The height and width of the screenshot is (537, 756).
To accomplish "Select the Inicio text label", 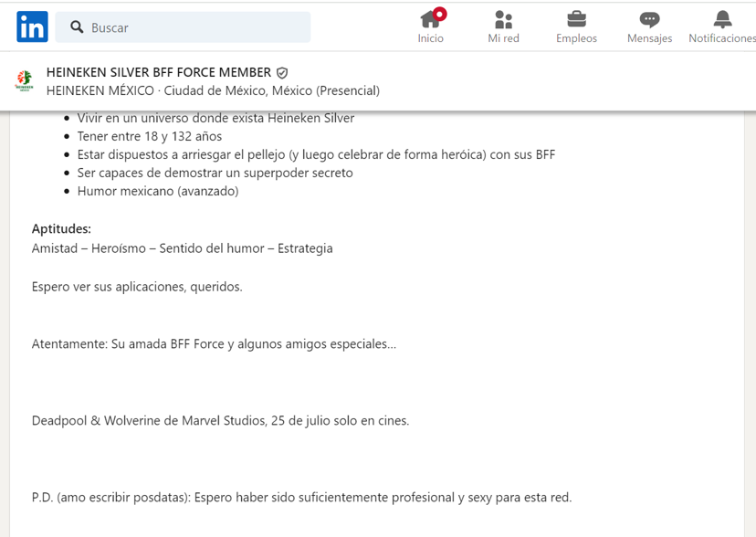I will tap(430, 38).
